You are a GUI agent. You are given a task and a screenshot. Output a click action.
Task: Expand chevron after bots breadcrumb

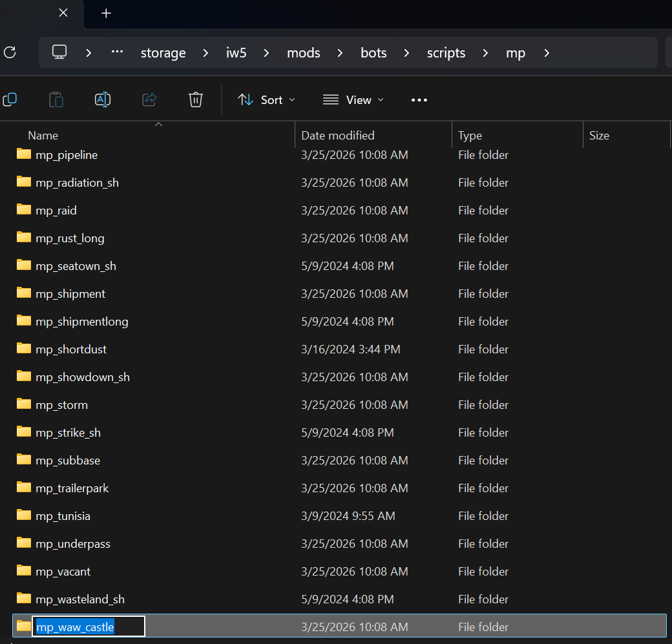(x=406, y=53)
